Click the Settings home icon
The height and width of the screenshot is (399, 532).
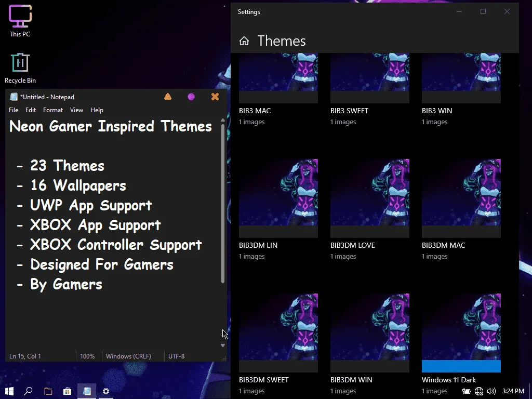[244, 41]
